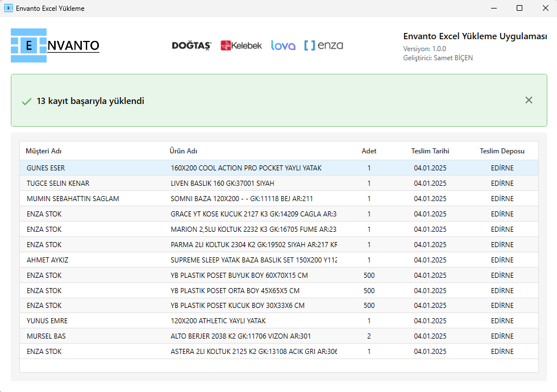Click the app icon in title bar
Image resolution: width=557 pixels, height=392 pixels.
pos(9,9)
